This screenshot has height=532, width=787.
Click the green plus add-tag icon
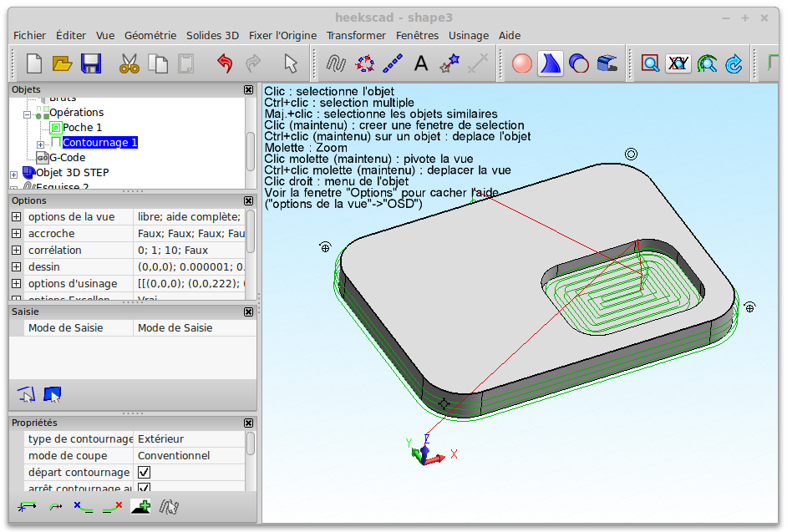[141, 506]
